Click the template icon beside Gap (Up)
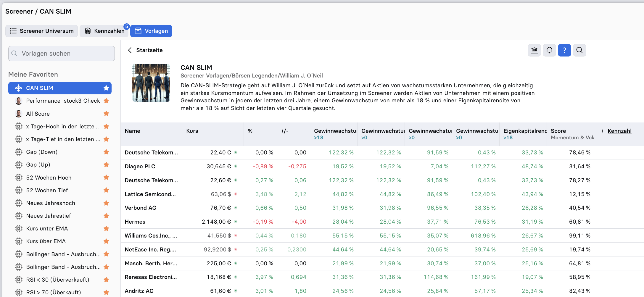 point(19,165)
